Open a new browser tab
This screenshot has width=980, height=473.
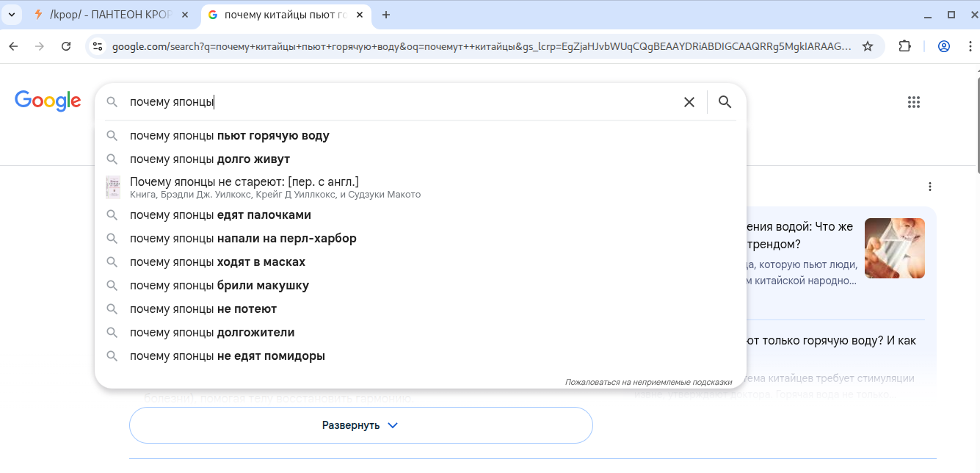point(386,15)
